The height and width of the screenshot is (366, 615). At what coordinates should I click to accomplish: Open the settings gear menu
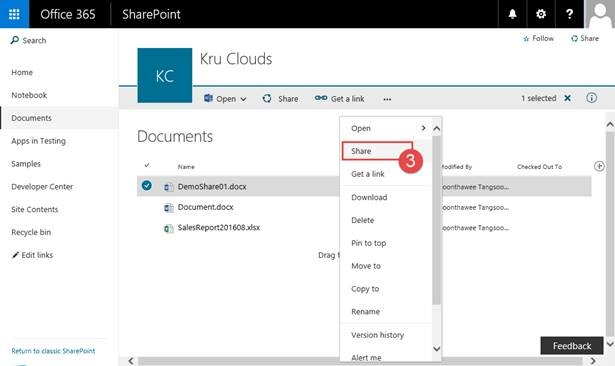pyautogui.click(x=541, y=14)
